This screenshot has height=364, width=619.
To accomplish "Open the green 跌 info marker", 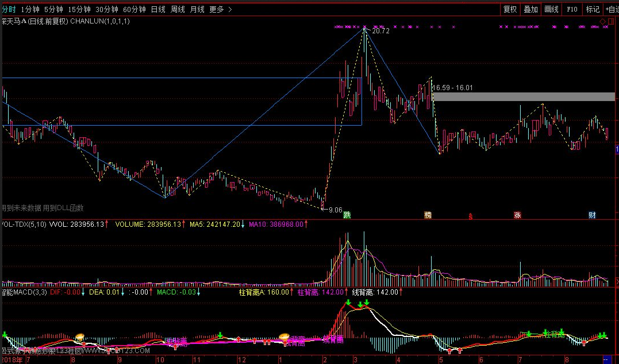I will click(x=347, y=215).
